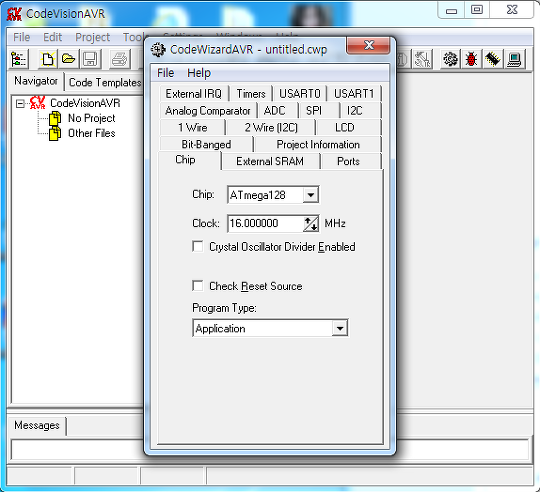Open main window File menu
Screen dimensions: 540x492
[x=22, y=37]
